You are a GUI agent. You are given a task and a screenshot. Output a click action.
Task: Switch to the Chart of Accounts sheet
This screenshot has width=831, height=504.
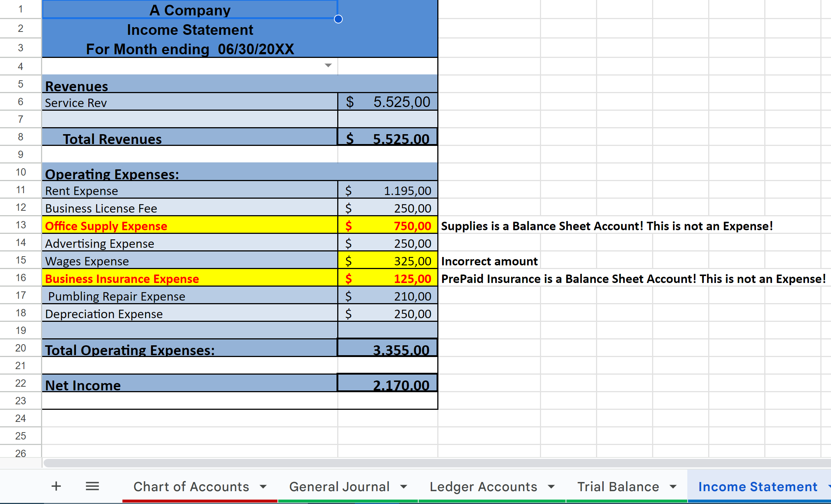191,486
